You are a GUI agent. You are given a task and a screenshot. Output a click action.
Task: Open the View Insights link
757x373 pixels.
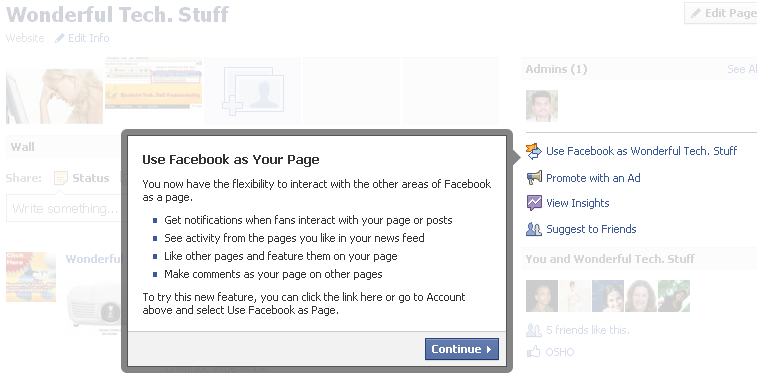[x=577, y=203]
